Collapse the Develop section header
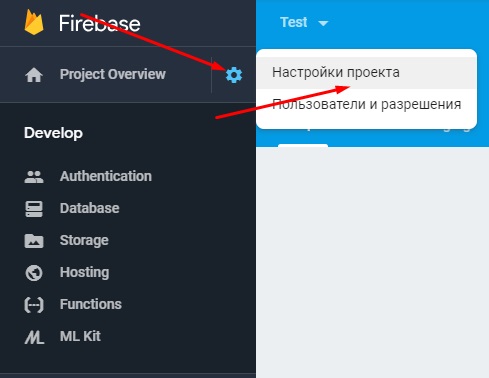The width and height of the screenshot is (489, 378). (x=53, y=133)
